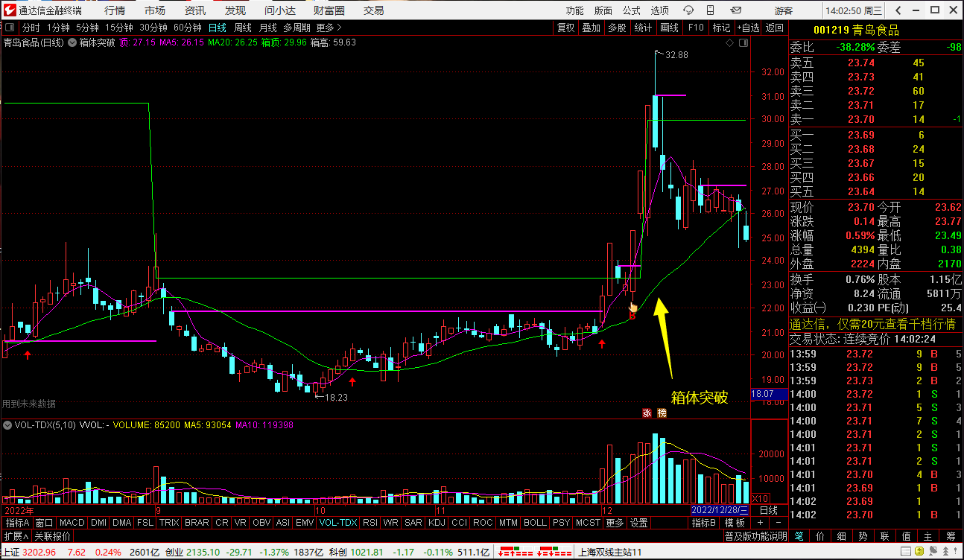This screenshot has width=964, height=560.
Task: Open the 问小达 menu
Action: (280, 10)
